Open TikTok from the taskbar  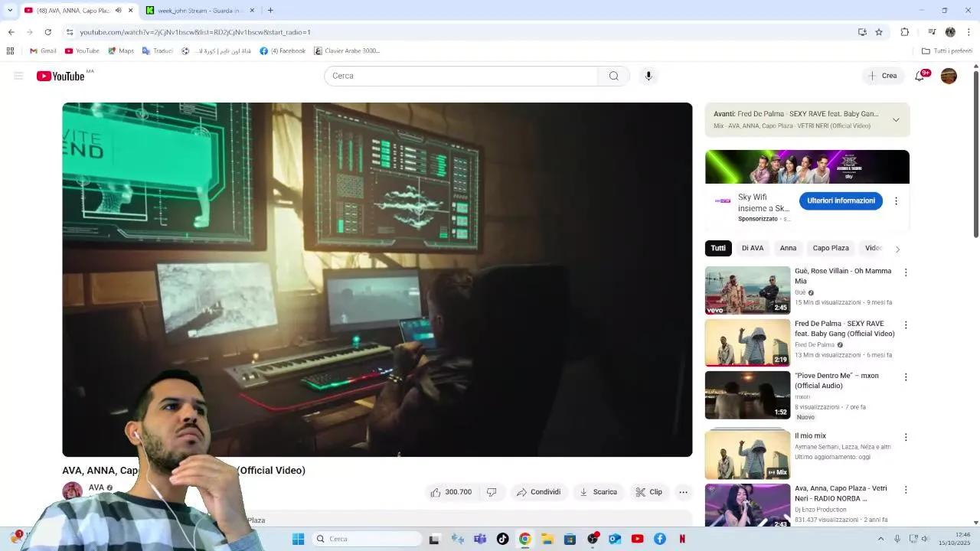[502, 539]
